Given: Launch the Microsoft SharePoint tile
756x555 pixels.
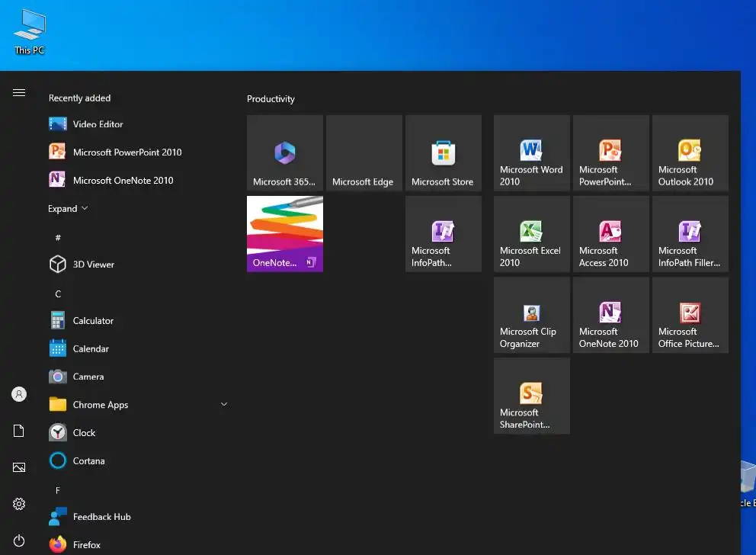Looking at the screenshot, I should click(532, 396).
